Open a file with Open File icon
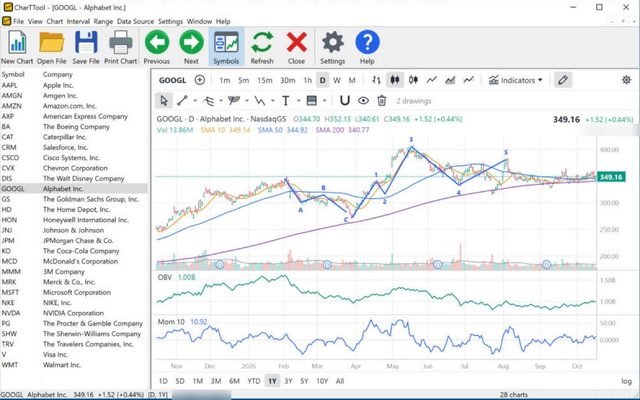 51,47
